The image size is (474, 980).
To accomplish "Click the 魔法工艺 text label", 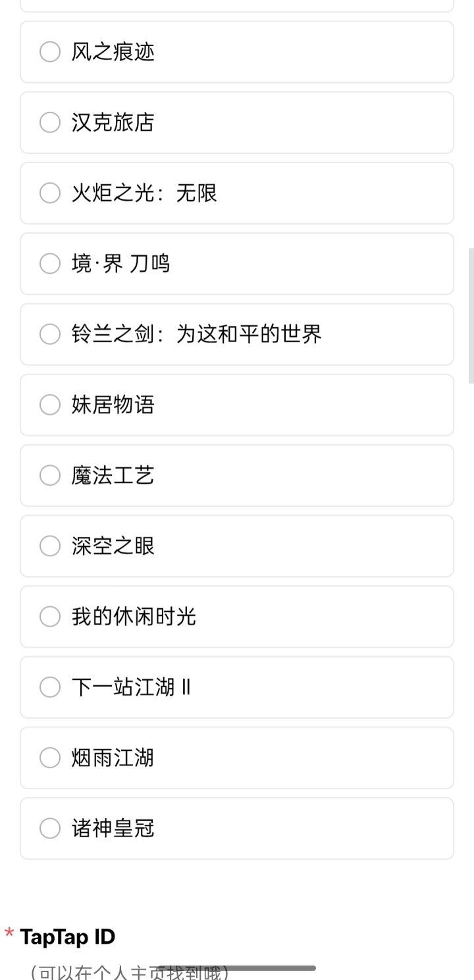I will click(113, 475).
